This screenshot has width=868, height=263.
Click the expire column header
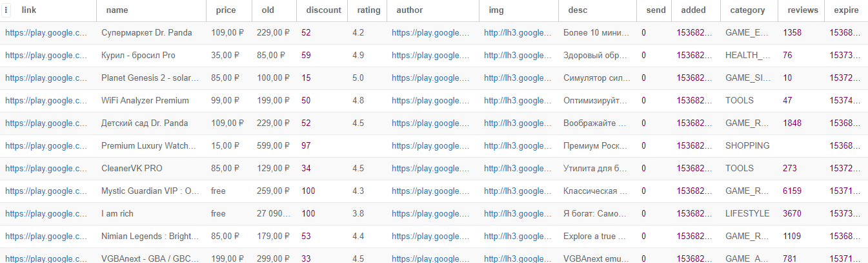click(846, 10)
